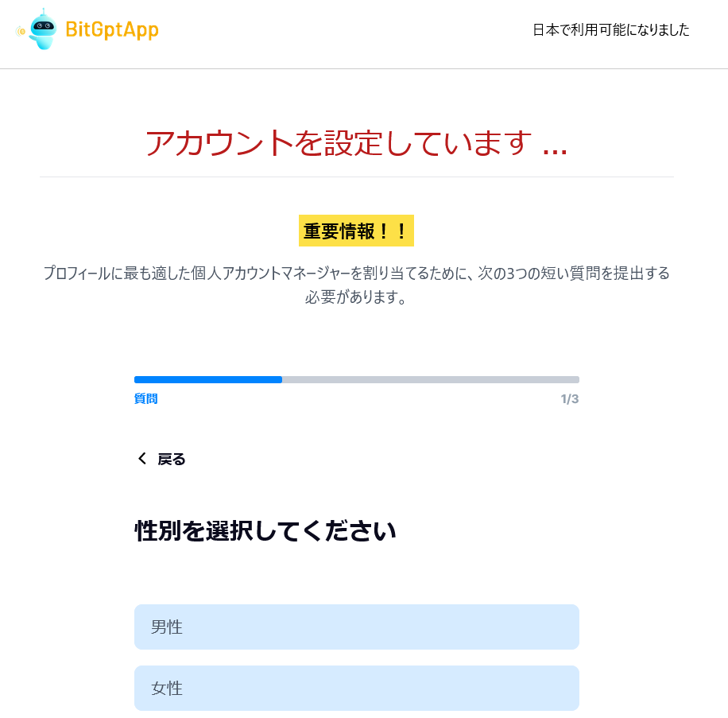Screen dimensions: 728x718
Task: Click the orange BitGptApp wordmark
Action: pos(112,30)
